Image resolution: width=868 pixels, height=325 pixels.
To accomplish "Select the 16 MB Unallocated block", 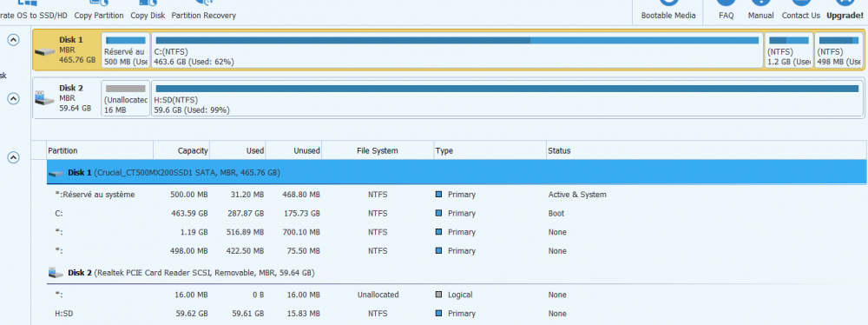I will pos(126,98).
